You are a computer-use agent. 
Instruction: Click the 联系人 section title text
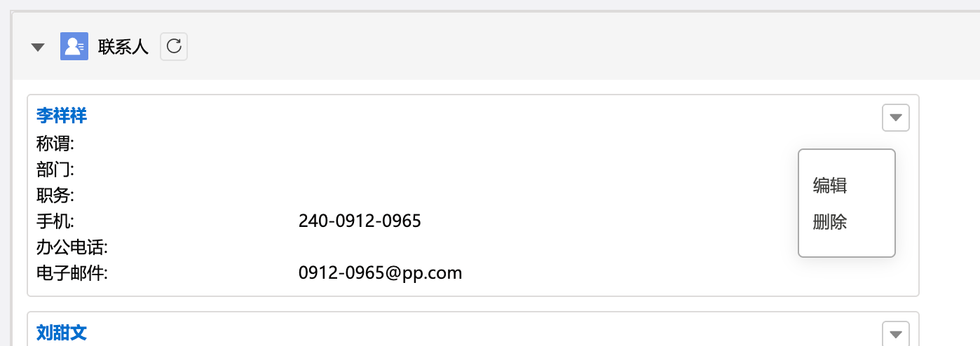click(123, 48)
